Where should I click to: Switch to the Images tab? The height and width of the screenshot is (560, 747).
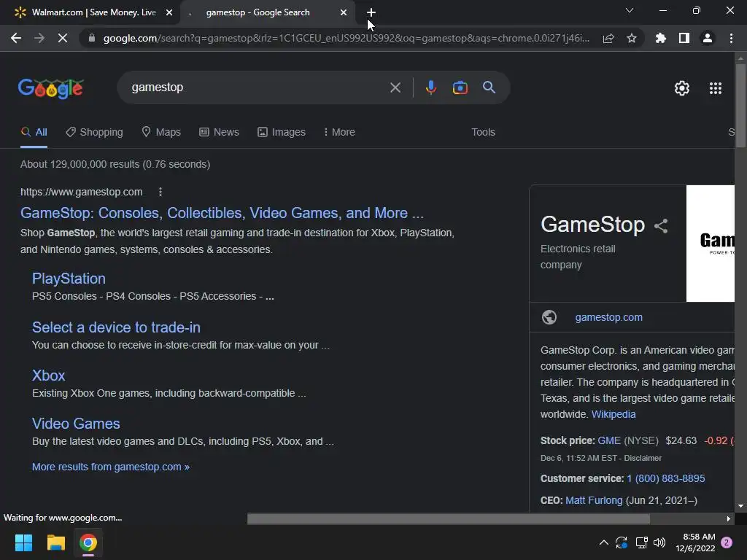click(282, 133)
